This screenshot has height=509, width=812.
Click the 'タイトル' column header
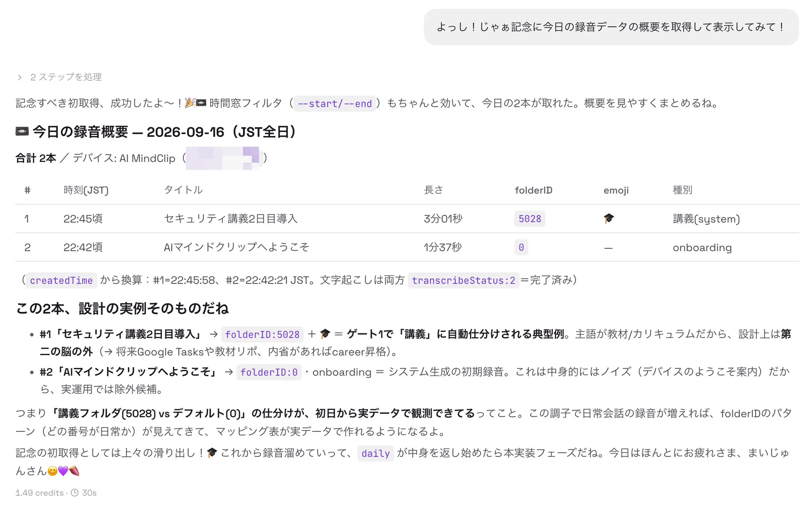coord(183,190)
